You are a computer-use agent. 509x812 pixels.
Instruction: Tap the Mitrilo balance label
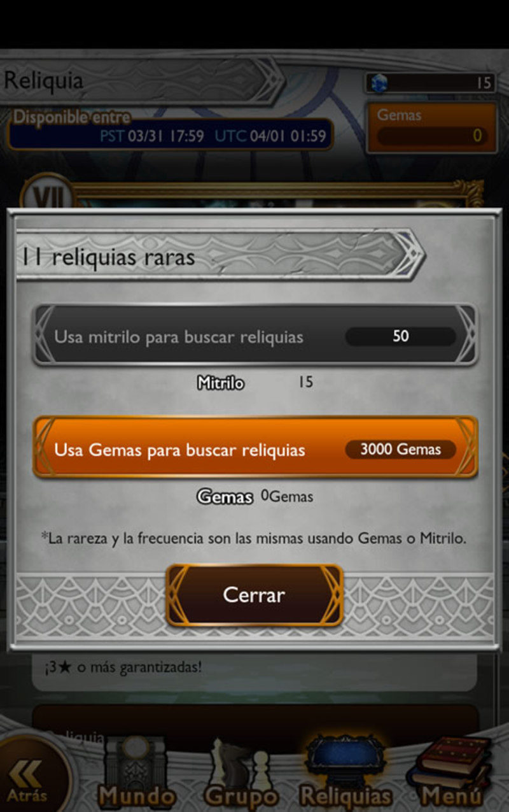coord(221,383)
